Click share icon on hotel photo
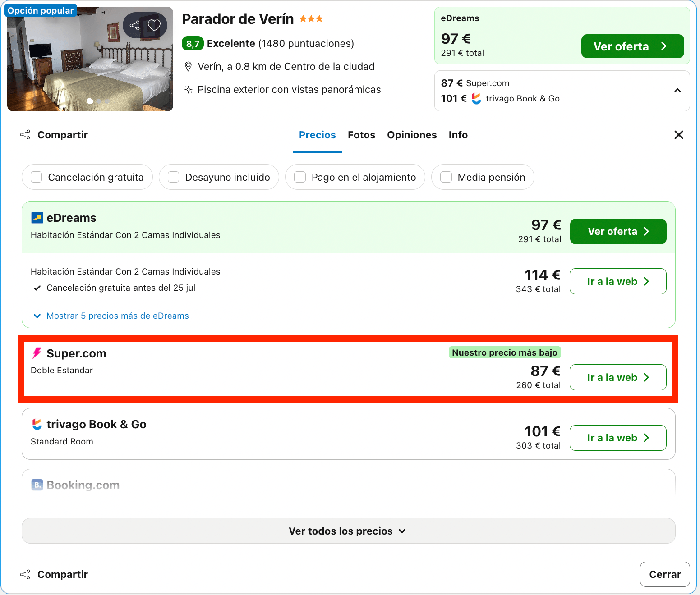Image resolution: width=700 pixels, height=595 pixels. (134, 25)
